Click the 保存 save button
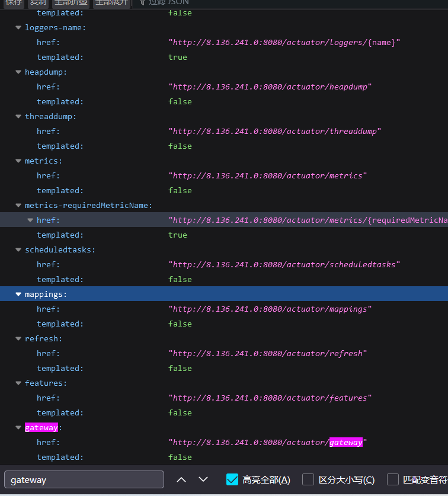The width and height of the screenshot is (448, 496). pos(14,2)
